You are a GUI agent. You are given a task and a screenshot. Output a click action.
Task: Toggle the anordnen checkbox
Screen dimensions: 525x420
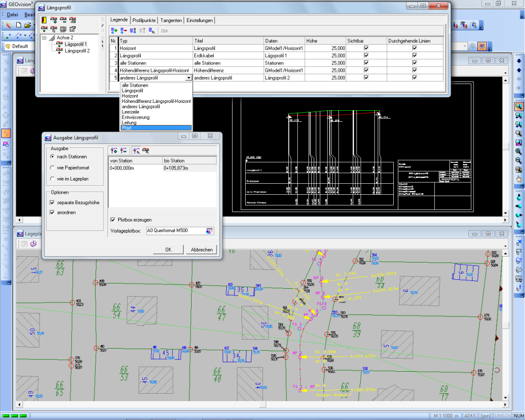52,212
